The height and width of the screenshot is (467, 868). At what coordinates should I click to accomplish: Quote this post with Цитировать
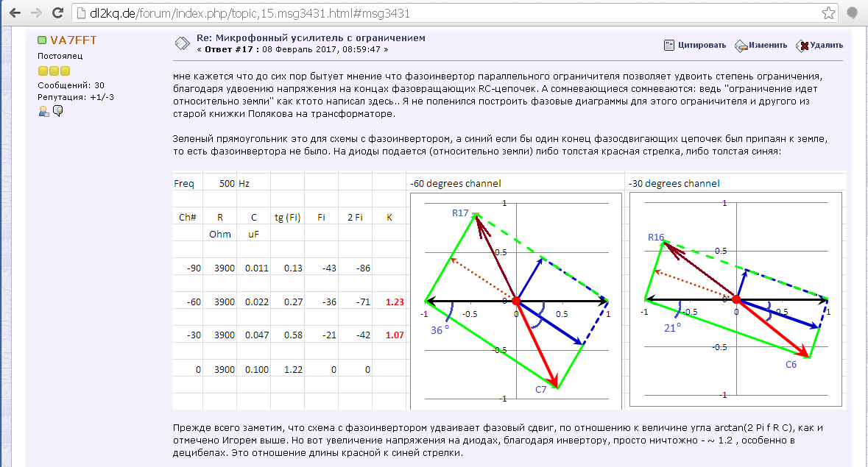[x=694, y=46]
